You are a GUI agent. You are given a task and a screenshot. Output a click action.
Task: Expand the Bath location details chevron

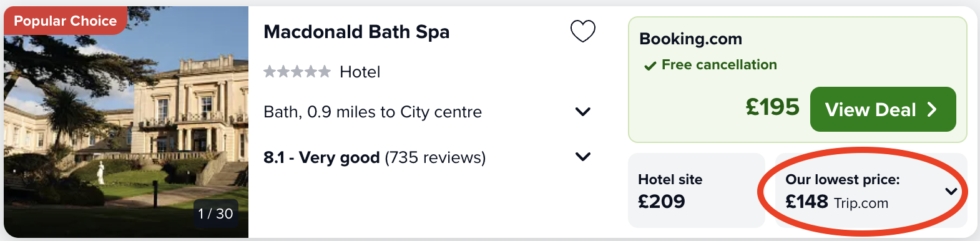point(583,112)
